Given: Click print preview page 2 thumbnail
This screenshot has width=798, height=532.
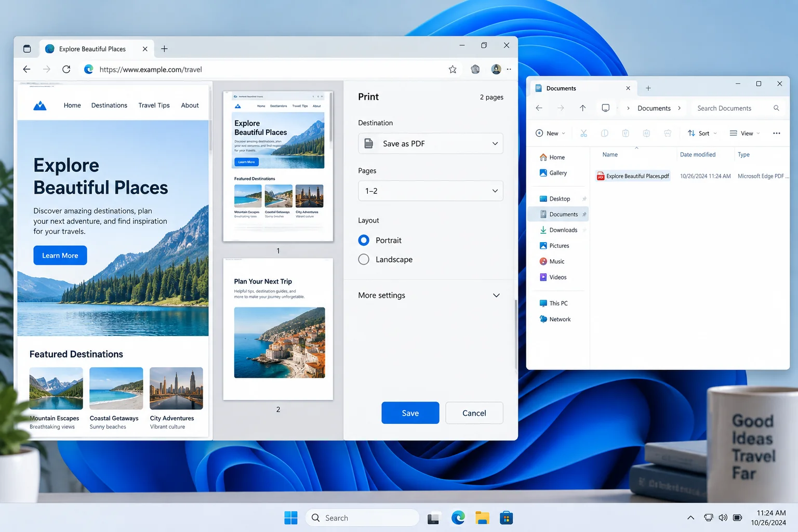Looking at the screenshot, I should [x=278, y=329].
